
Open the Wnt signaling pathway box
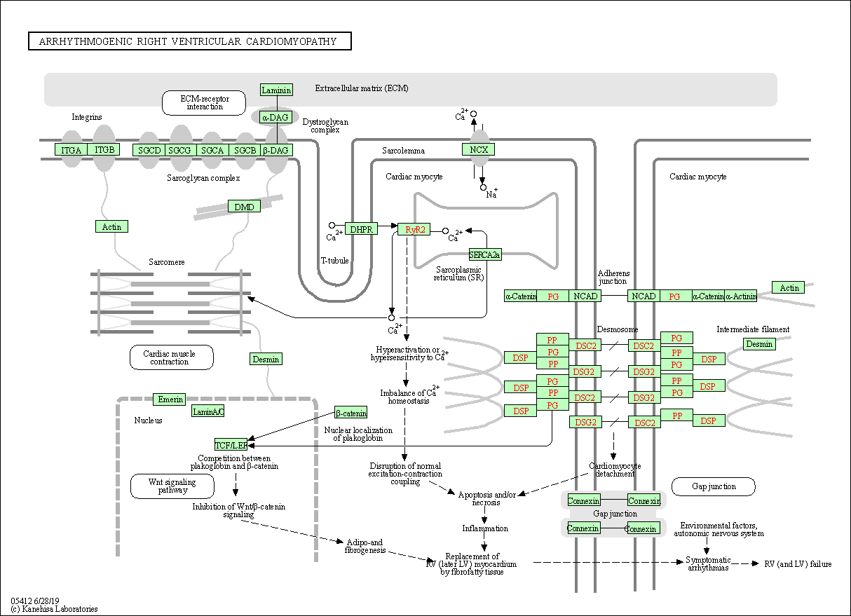pyautogui.click(x=172, y=486)
